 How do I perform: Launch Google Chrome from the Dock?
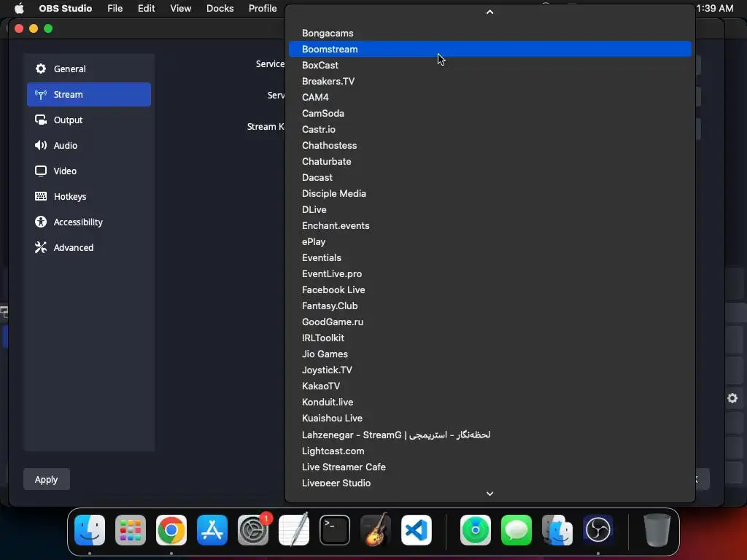point(171,529)
